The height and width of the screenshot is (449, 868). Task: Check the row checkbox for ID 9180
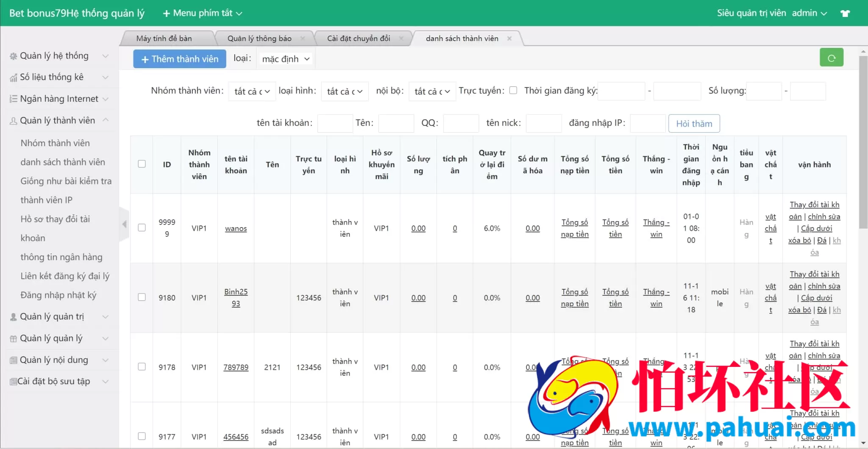coord(142,297)
